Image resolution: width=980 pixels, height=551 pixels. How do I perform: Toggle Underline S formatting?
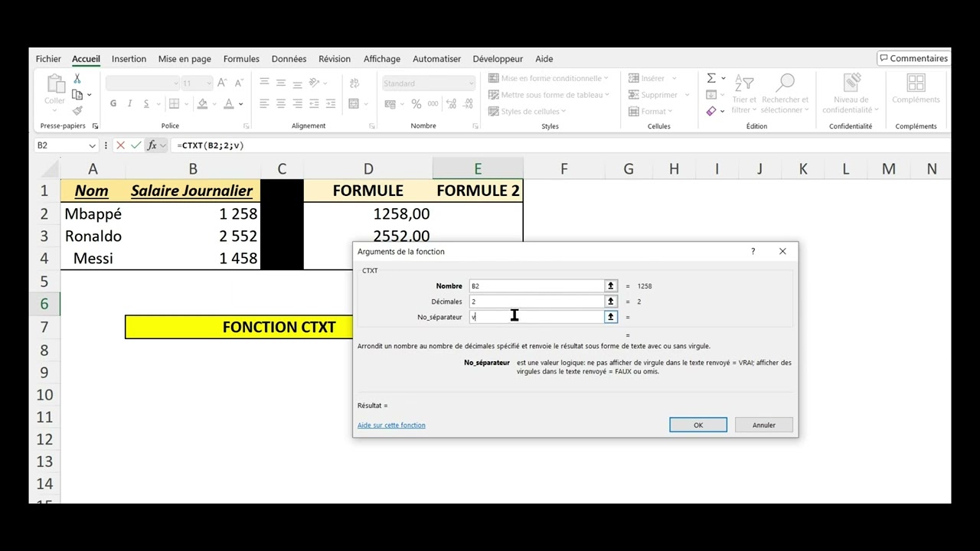pos(146,103)
